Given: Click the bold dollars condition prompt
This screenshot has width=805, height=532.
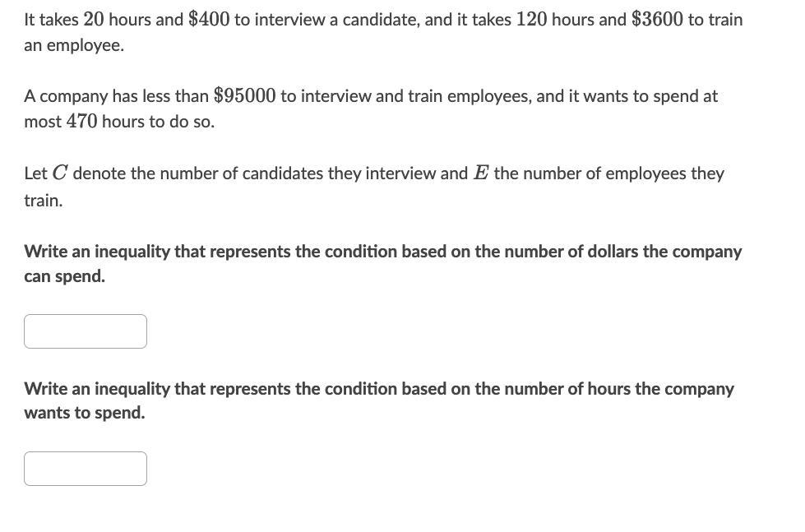Looking at the screenshot, I should [382, 252].
